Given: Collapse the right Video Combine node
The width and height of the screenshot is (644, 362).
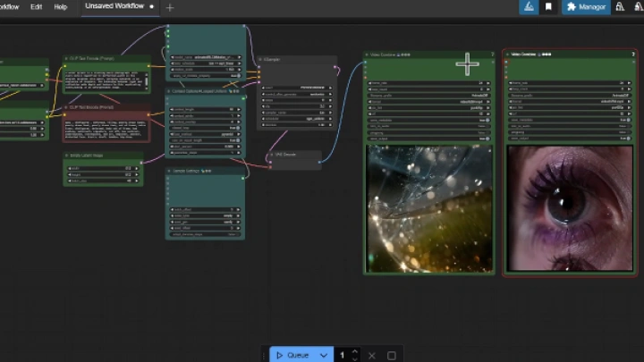Looking at the screenshot, I should pos(508,55).
